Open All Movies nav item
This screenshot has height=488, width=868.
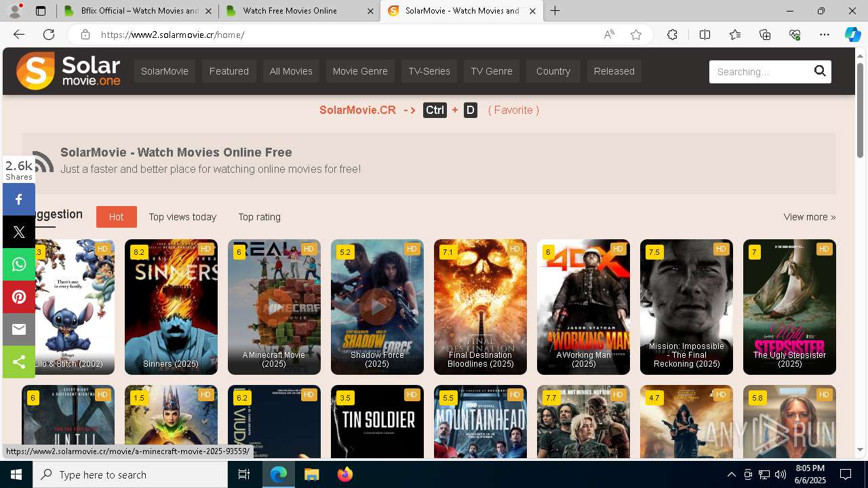[x=291, y=71]
